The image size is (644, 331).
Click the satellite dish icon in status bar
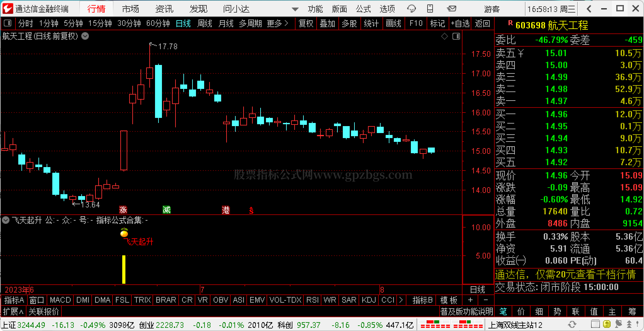pos(618,324)
